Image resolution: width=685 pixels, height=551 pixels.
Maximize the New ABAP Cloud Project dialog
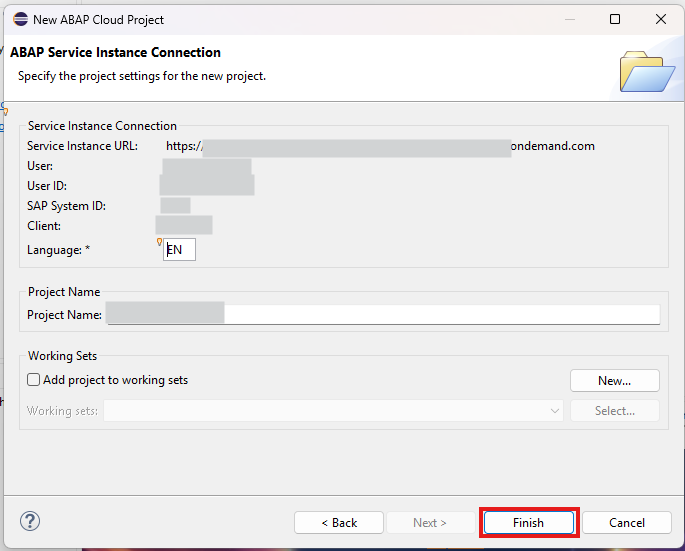pyautogui.click(x=615, y=19)
